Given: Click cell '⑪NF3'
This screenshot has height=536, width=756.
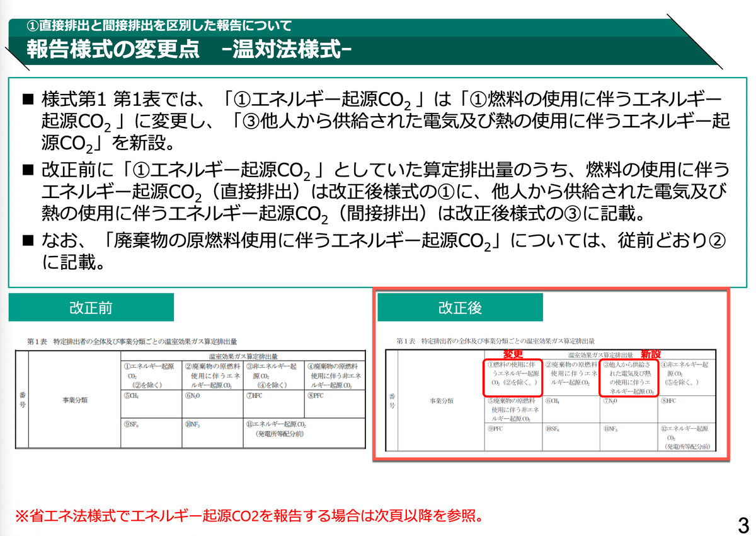Looking at the screenshot, I should click(628, 438).
